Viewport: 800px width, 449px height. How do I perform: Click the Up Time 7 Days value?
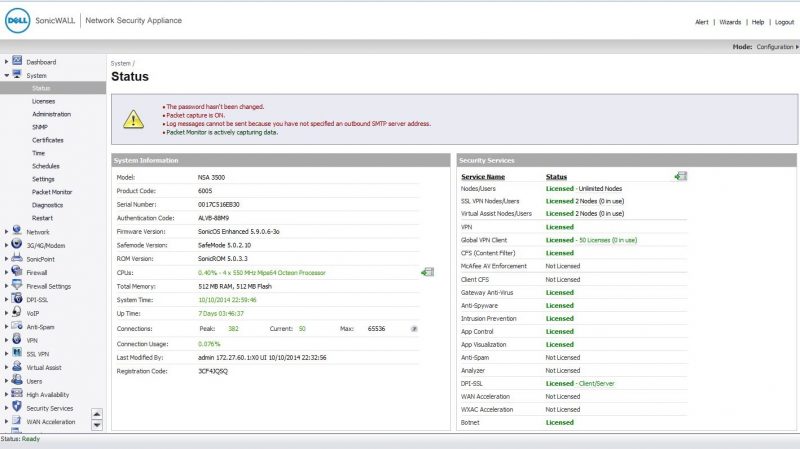click(221, 314)
